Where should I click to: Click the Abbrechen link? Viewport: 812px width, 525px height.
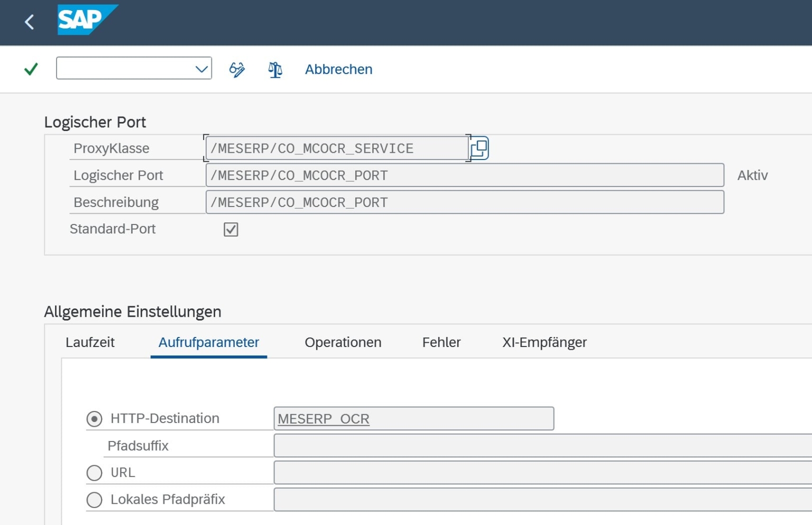pos(338,69)
